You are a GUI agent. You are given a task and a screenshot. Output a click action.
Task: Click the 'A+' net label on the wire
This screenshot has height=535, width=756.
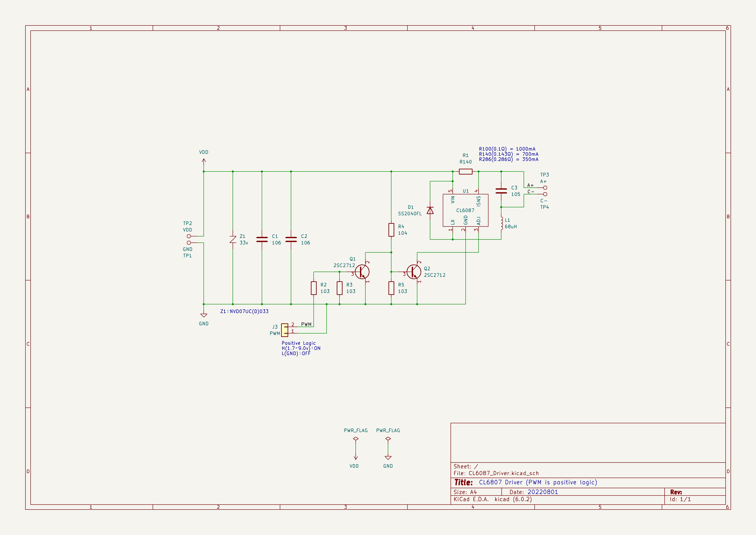coord(531,186)
